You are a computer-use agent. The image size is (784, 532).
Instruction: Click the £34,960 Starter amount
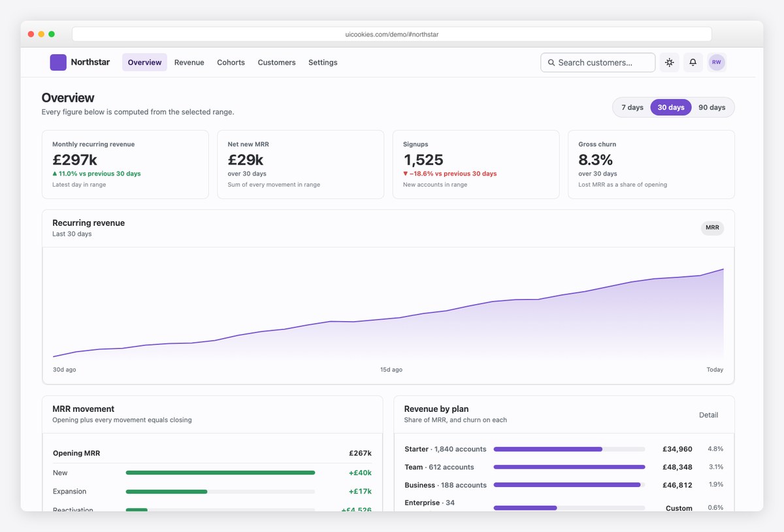678,449
